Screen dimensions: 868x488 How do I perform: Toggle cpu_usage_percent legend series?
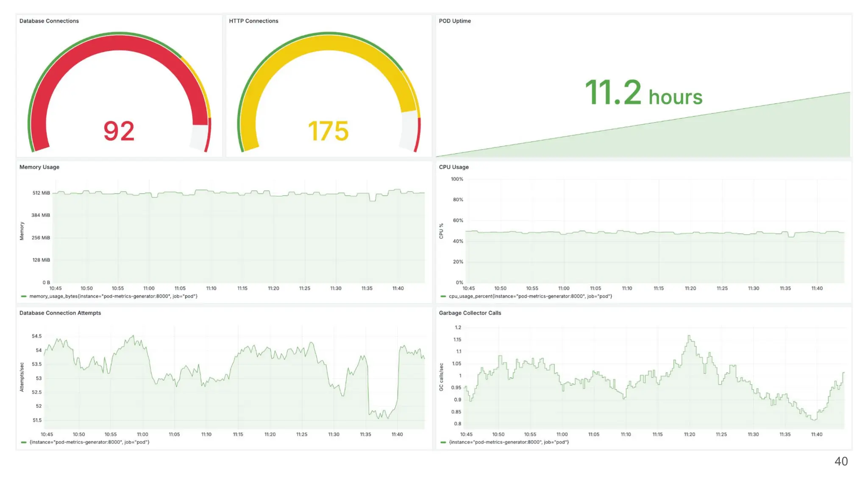pos(530,297)
